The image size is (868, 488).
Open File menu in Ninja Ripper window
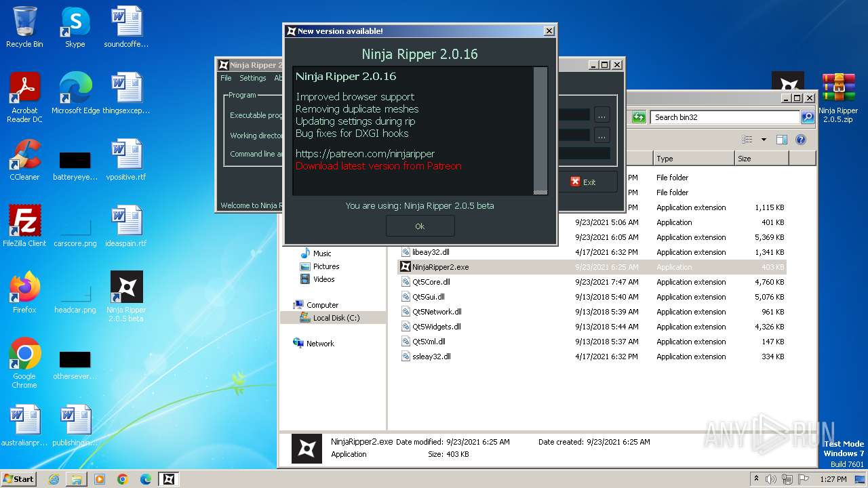coord(226,78)
